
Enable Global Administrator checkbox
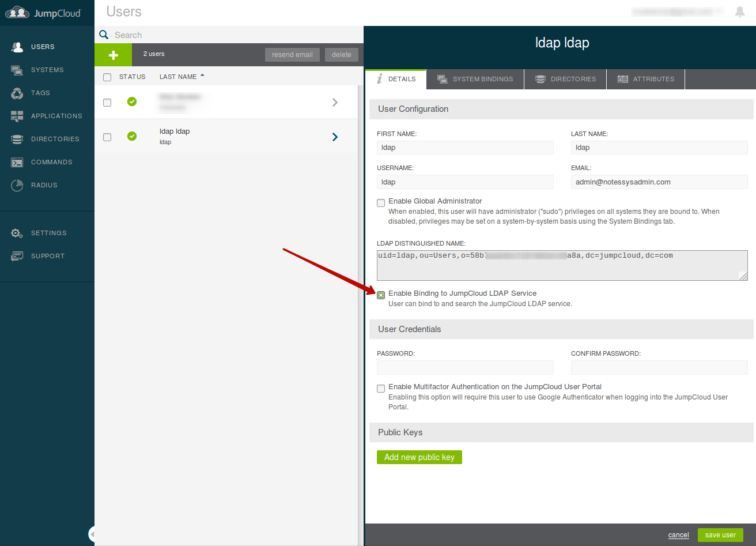click(381, 203)
